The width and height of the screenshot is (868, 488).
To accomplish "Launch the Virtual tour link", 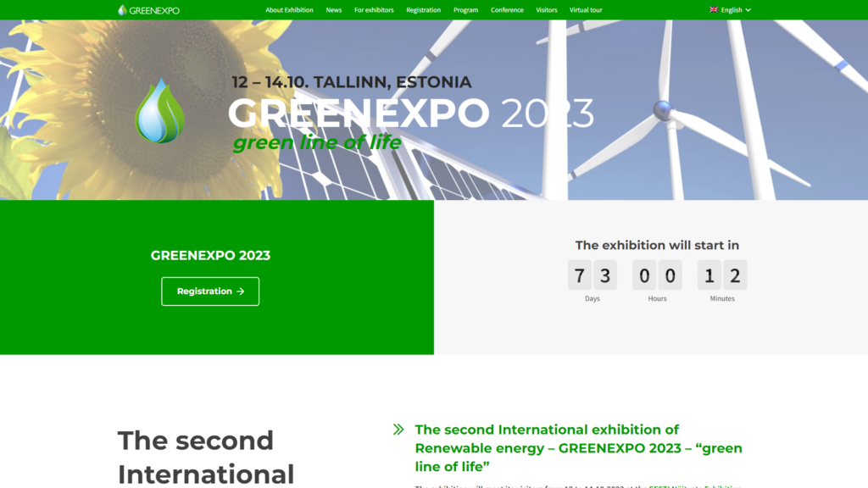I will click(x=586, y=10).
